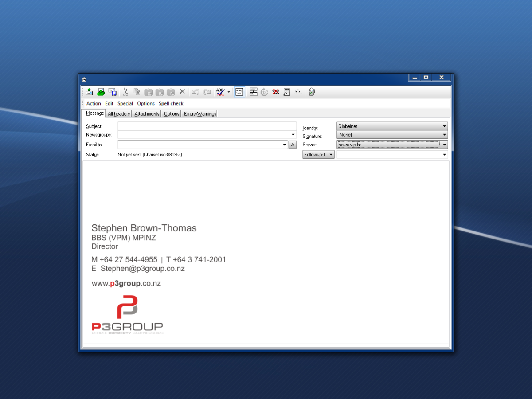Open the Special menu

click(x=125, y=103)
